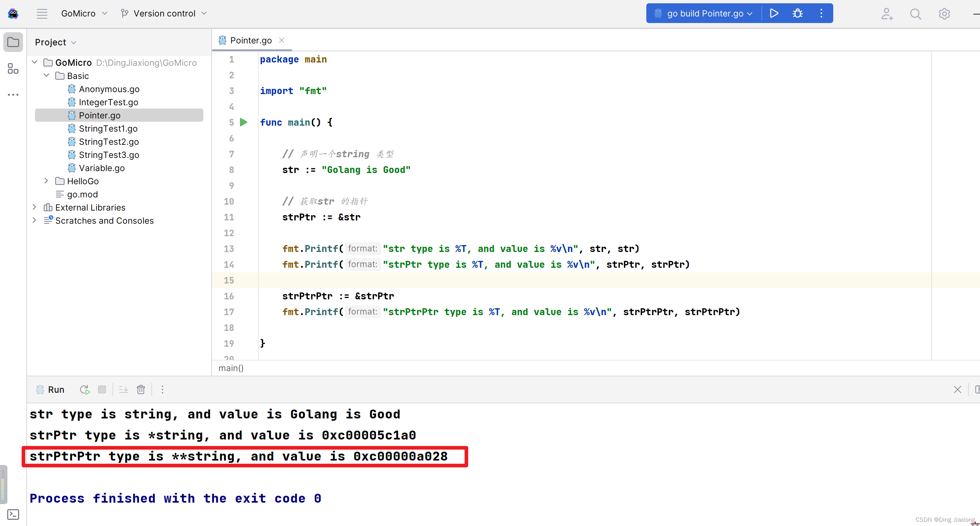Open the Terminal tool window icon
Image resolution: width=980 pixels, height=526 pixels.
click(x=13, y=514)
